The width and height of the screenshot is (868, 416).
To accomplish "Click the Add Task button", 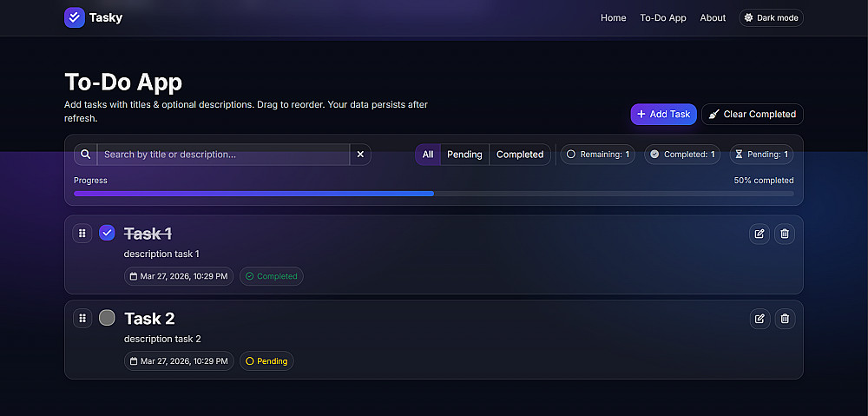I will (x=663, y=114).
